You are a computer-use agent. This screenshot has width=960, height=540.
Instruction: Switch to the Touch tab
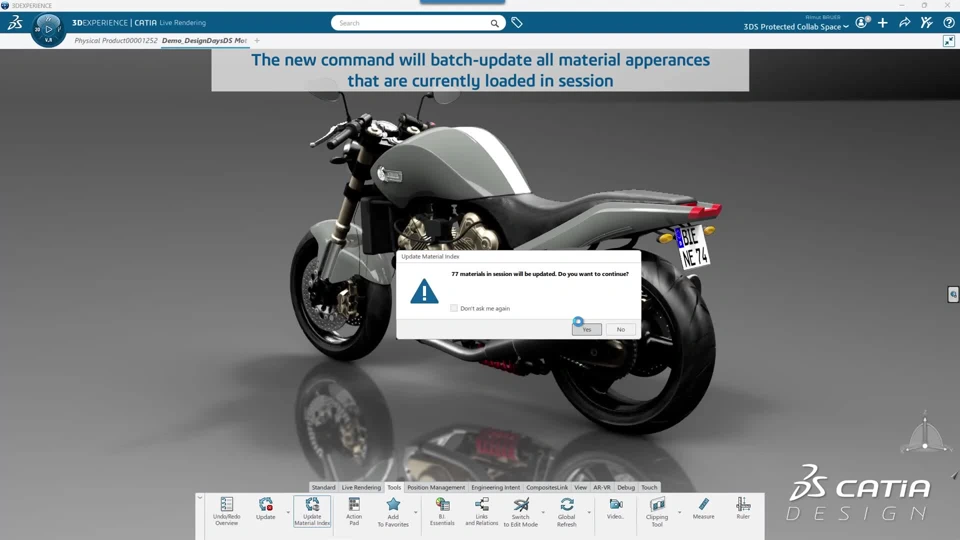649,487
